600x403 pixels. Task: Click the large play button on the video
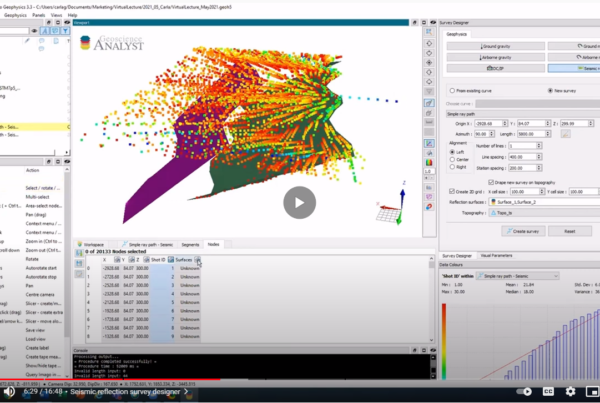(299, 203)
